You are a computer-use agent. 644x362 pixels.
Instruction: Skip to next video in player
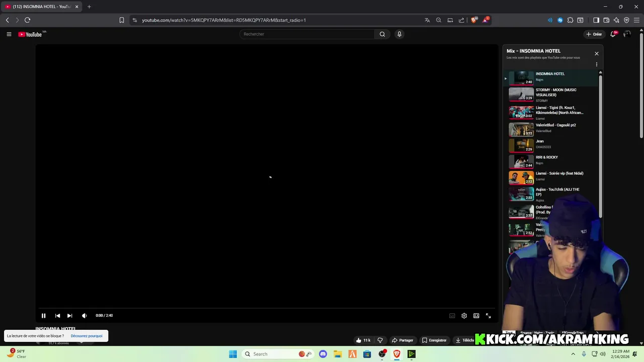click(69, 316)
